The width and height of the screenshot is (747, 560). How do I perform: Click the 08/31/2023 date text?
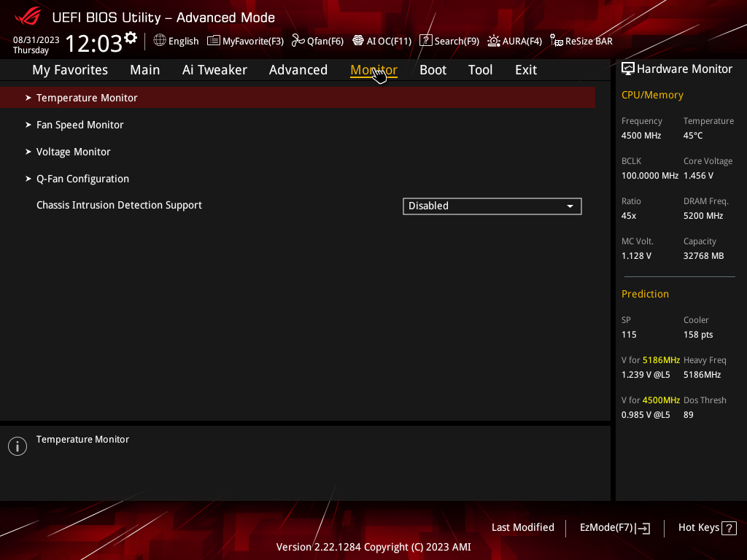(x=36, y=40)
